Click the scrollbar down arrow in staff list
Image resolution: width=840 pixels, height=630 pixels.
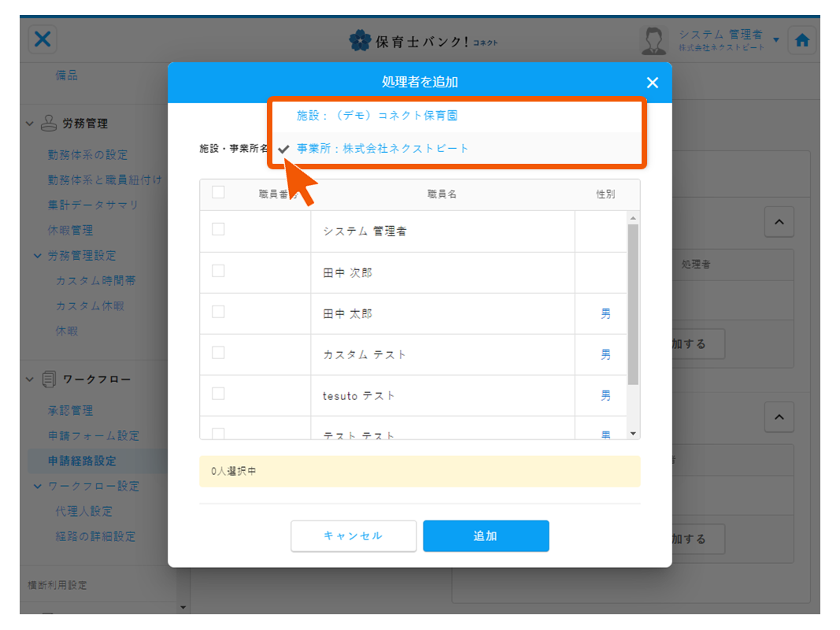coord(632,433)
